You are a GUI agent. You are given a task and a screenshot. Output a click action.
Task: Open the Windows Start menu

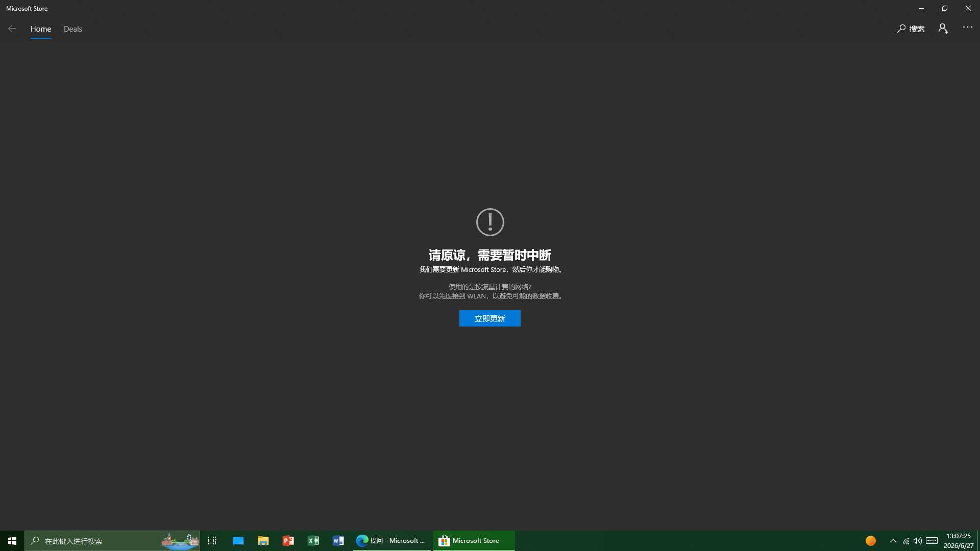coord(12,541)
